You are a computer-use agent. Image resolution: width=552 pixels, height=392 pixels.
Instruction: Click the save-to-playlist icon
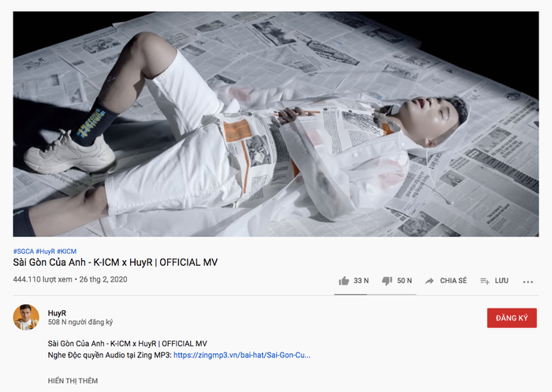click(x=485, y=281)
